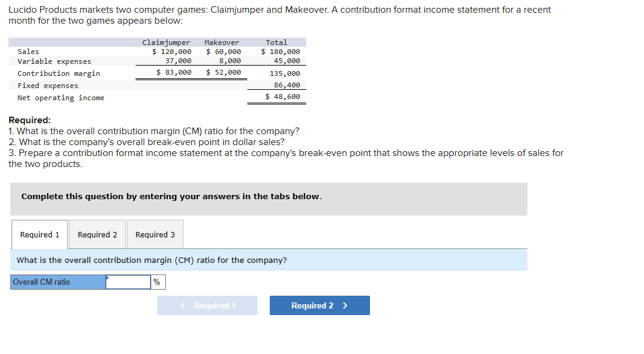Click the percent sign cell

(x=158, y=282)
